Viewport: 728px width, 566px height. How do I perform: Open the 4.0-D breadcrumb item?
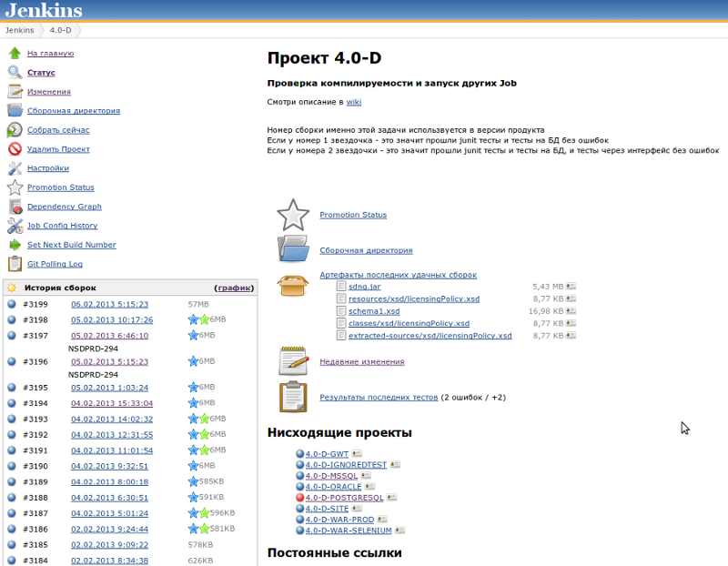coord(60,30)
